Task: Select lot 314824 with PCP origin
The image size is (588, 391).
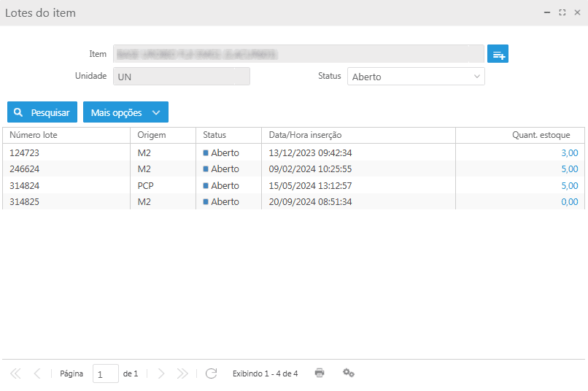Action: click(x=25, y=185)
